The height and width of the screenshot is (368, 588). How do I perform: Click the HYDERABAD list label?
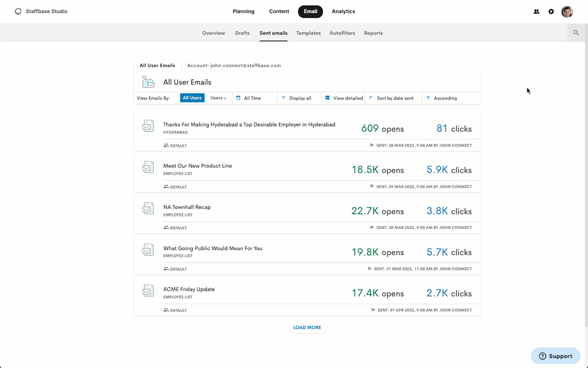(175, 132)
